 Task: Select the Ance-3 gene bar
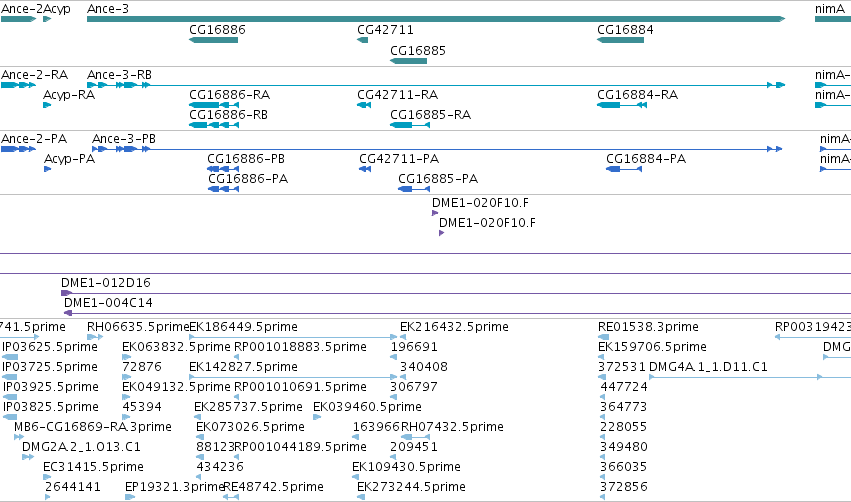436,19
